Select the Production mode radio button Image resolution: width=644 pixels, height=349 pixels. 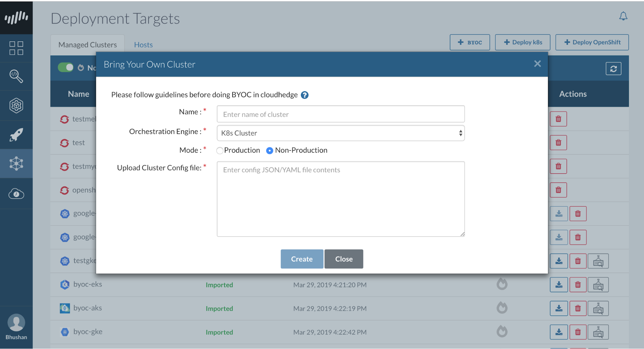[220, 151]
